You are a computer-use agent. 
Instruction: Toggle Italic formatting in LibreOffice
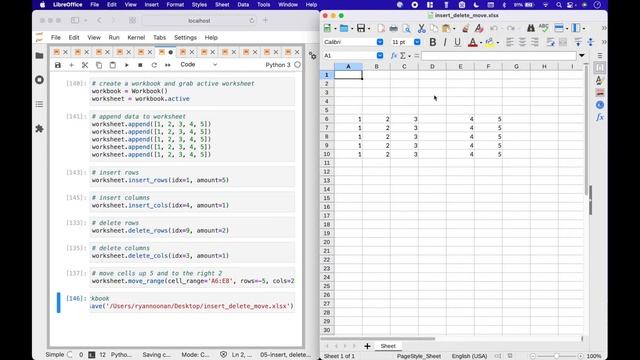pos(445,42)
